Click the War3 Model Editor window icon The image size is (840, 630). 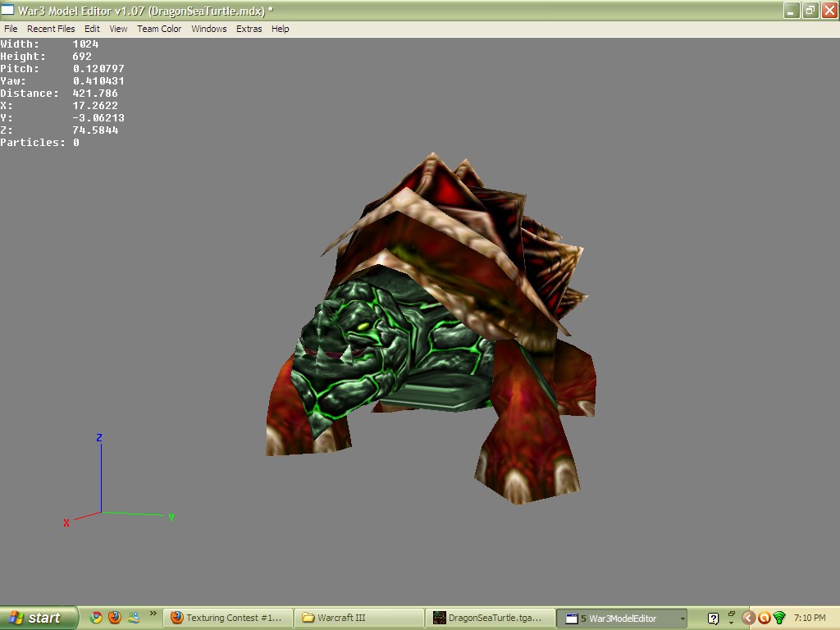[x=7, y=10]
